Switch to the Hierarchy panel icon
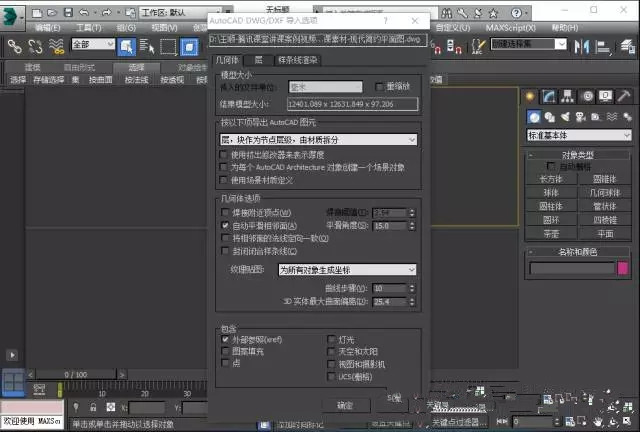 click(567, 97)
